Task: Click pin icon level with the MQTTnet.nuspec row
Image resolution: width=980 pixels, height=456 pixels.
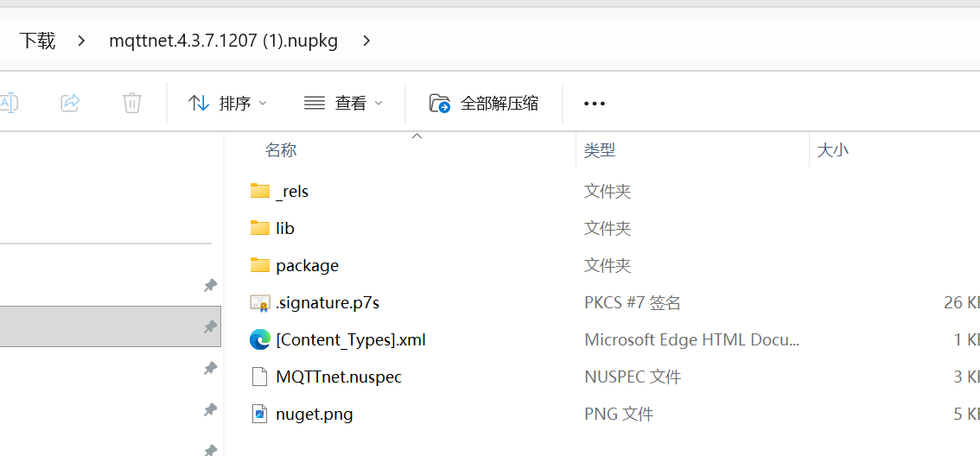Action: coord(211,369)
